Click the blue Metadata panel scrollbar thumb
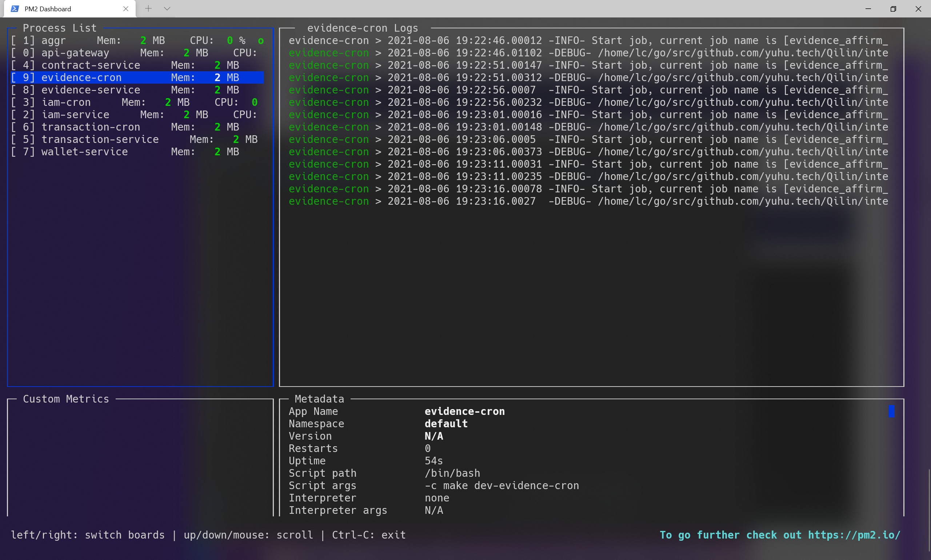The image size is (931, 560). (x=891, y=411)
